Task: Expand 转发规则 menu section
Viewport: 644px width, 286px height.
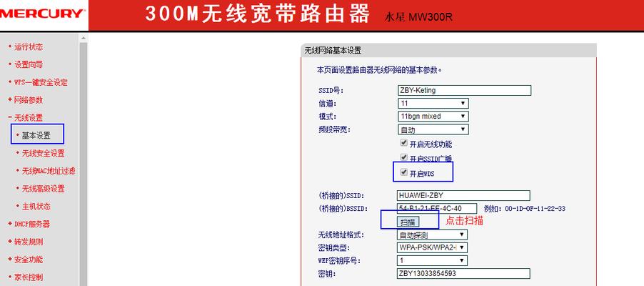Action: pyautogui.click(x=29, y=242)
